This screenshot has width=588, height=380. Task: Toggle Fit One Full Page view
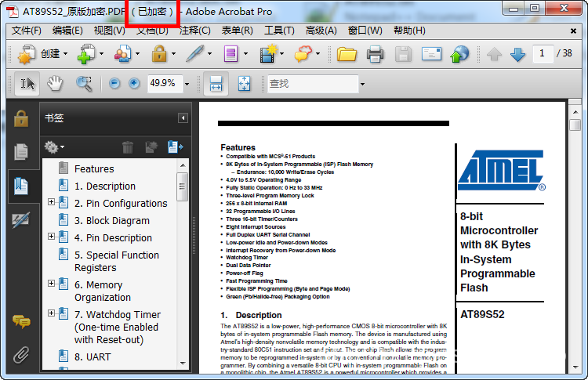pyautogui.click(x=244, y=83)
